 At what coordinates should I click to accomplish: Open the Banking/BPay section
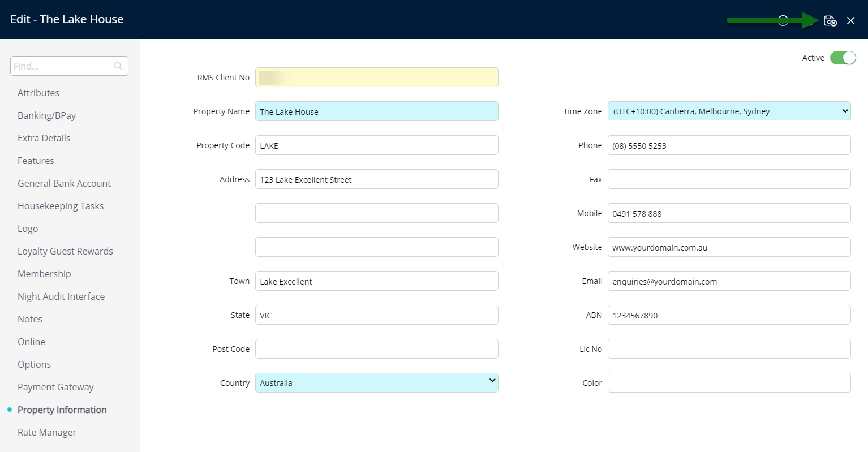[46, 115]
